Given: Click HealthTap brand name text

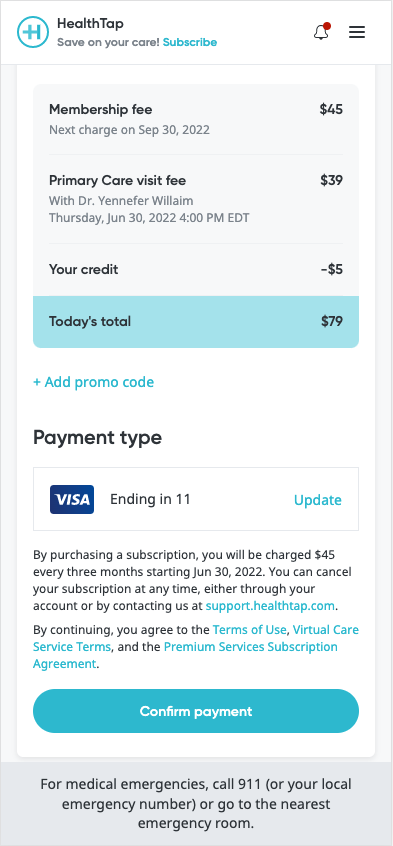Looking at the screenshot, I should click(x=90, y=23).
